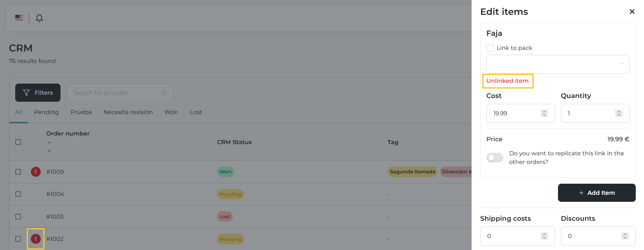Screen dimensions: 644x250
Task: Sort Order number descending arrow
Action: pos(49,150)
